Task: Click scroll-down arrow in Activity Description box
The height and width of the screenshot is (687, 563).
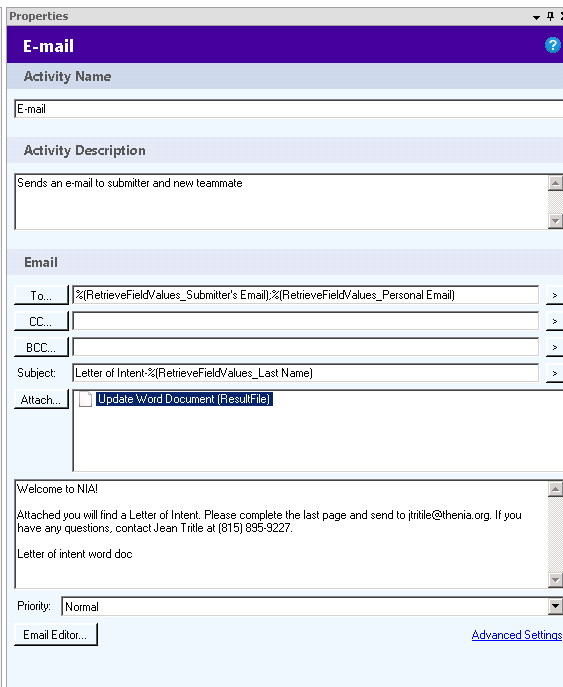Action: tap(555, 221)
